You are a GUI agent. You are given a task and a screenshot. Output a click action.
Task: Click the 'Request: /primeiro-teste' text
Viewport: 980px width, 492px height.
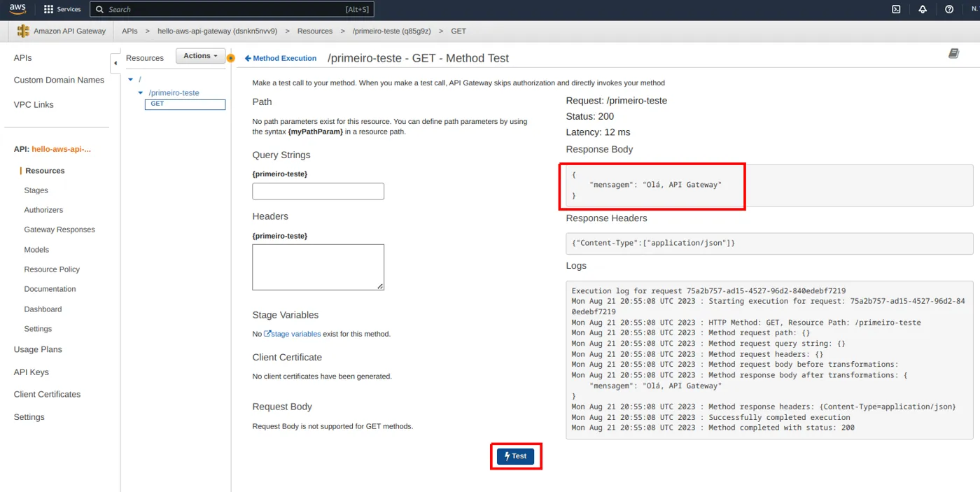(617, 101)
